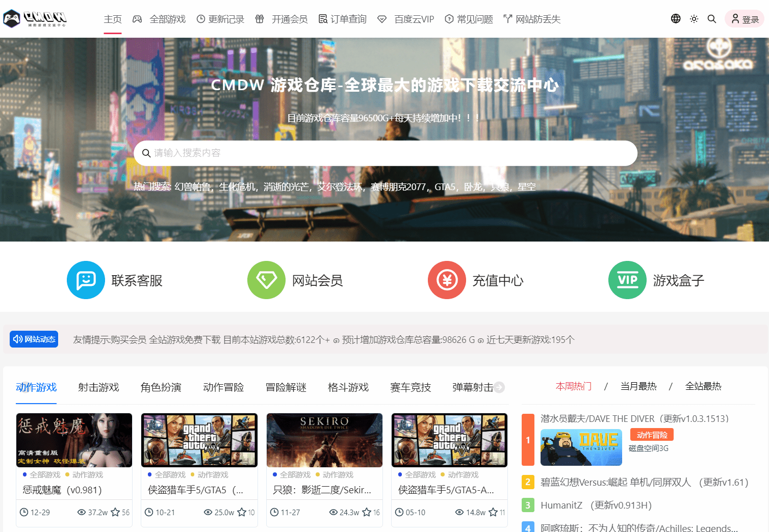Screen dimensions: 769x532
Task: Click the 充值中心 label text
Action: click(x=498, y=280)
